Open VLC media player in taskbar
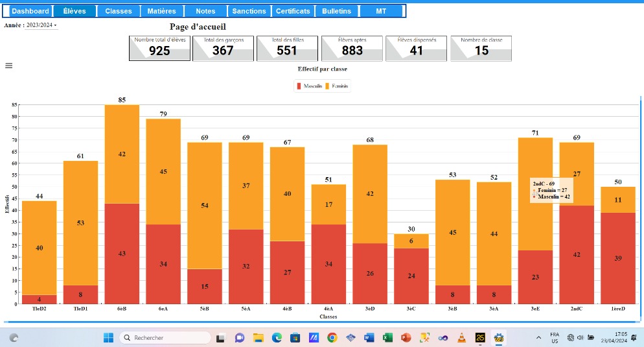 pos(461,337)
